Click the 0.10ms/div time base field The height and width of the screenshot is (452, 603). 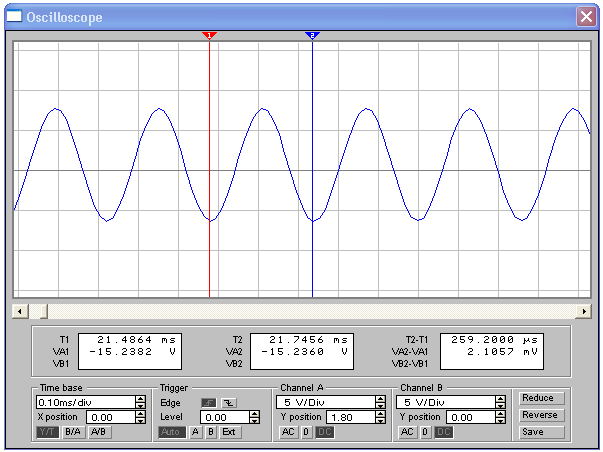(x=86, y=402)
